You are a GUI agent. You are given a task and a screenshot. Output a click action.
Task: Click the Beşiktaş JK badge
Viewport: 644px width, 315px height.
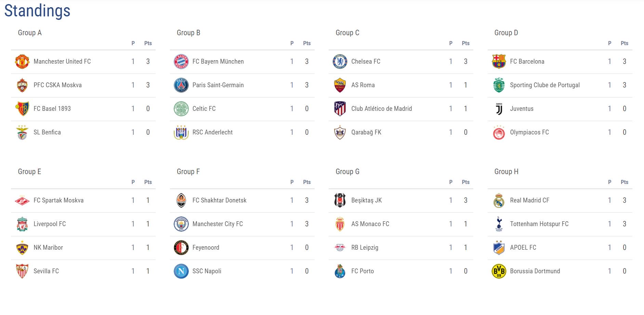pyautogui.click(x=340, y=200)
